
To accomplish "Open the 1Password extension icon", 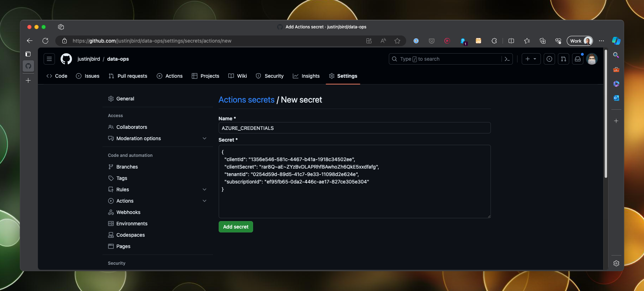I will [416, 41].
